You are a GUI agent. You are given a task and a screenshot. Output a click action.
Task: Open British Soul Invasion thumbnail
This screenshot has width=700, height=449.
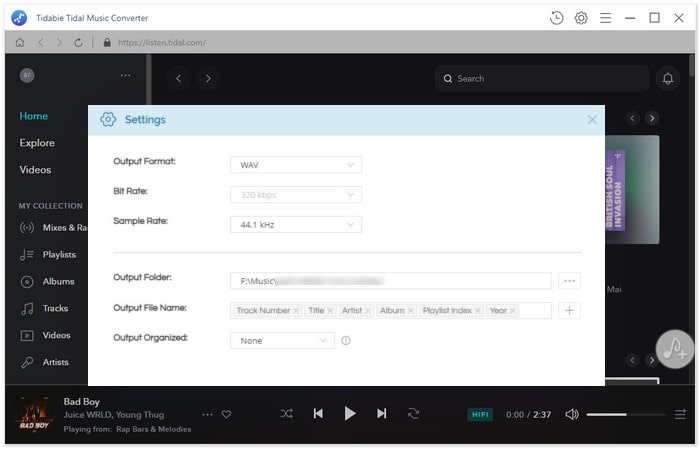click(632, 190)
